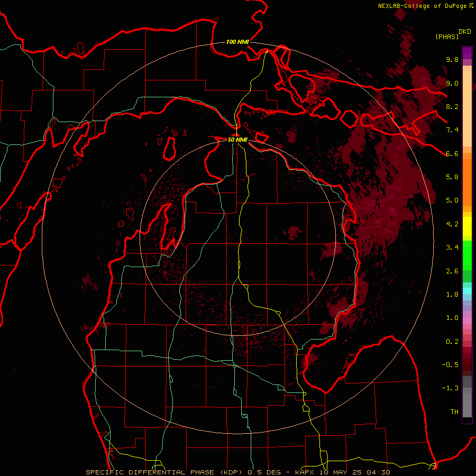The image size is (476, 476).
Task: Pick the pink color band near 1.0
Action: click(467, 321)
